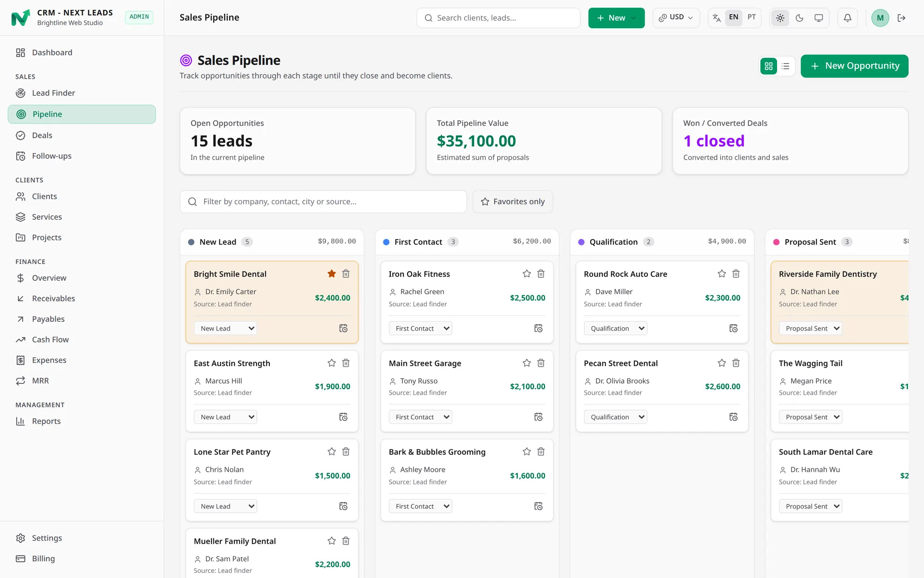Star the East Austin Strength card
The image size is (924, 578).
coord(332,363)
